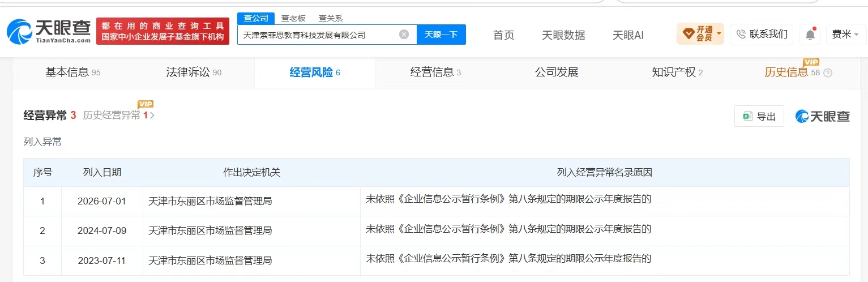Select the date cell 2026-07-01
Image resolution: width=868 pixels, height=282 pixels.
pos(102,201)
